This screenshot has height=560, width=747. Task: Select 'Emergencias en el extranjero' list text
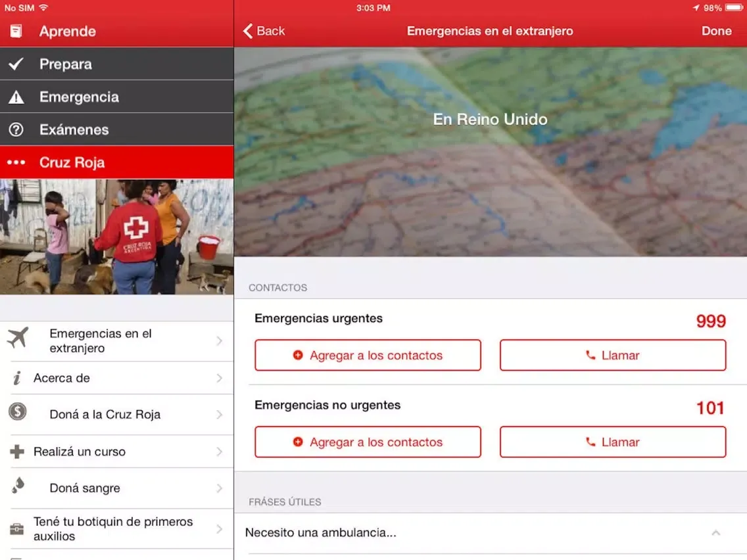(101, 341)
